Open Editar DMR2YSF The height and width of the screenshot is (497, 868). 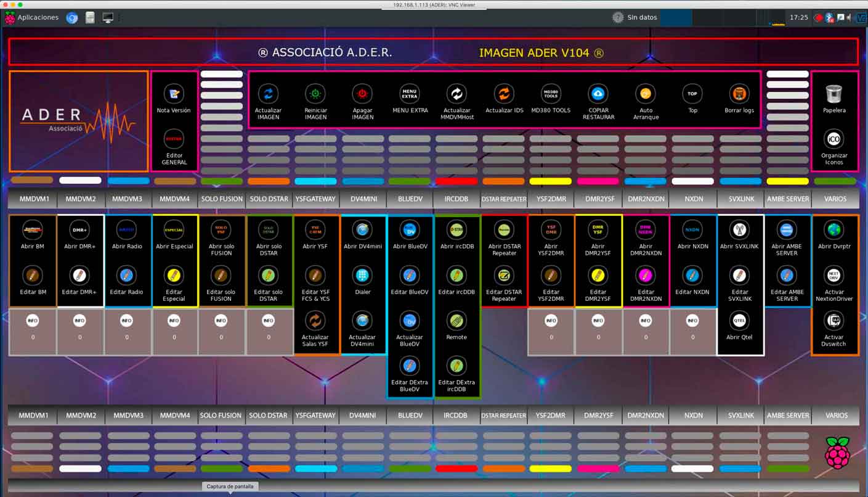[x=598, y=276]
